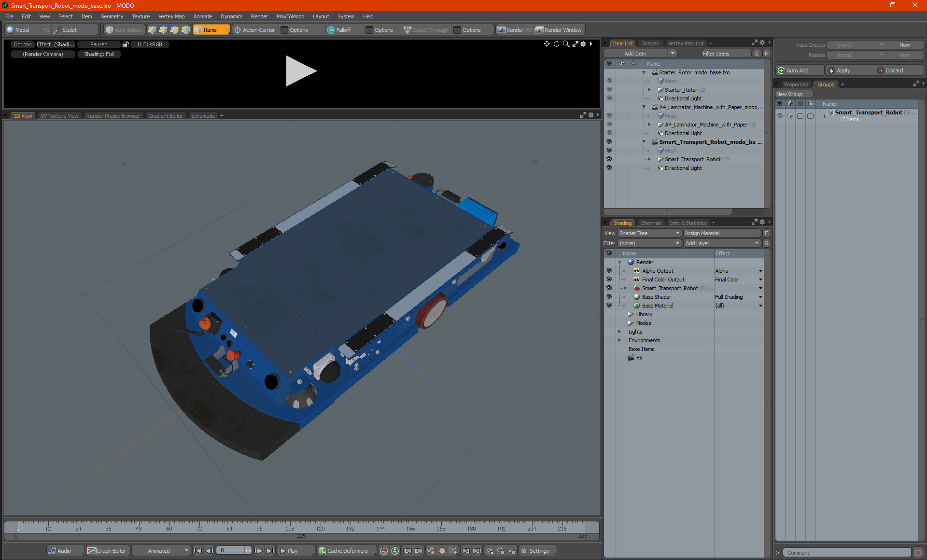Select the polygons selection mode icon
The image size is (927, 560).
click(x=174, y=30)
